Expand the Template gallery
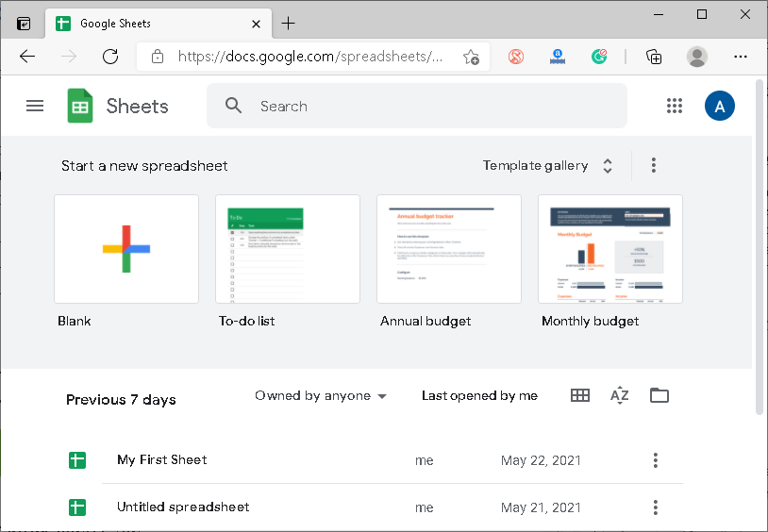768x532 pixels. [548, 166]
